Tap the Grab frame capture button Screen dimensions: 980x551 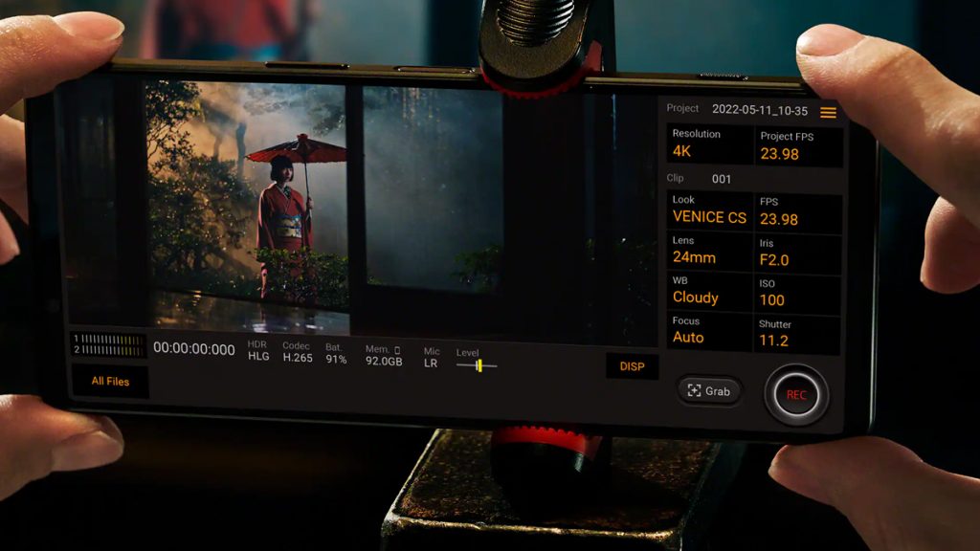coord(709,391)
